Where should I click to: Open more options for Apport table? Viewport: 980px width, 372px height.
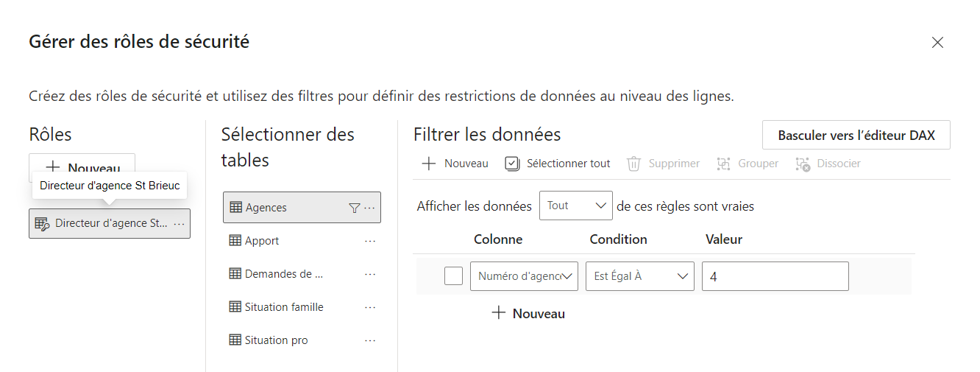[370, 241]
